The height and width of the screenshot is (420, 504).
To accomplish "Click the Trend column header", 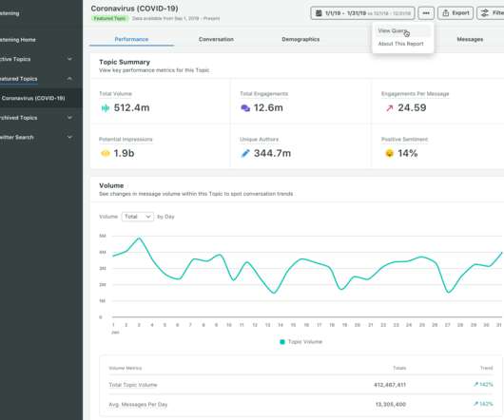I will point(486,368).
